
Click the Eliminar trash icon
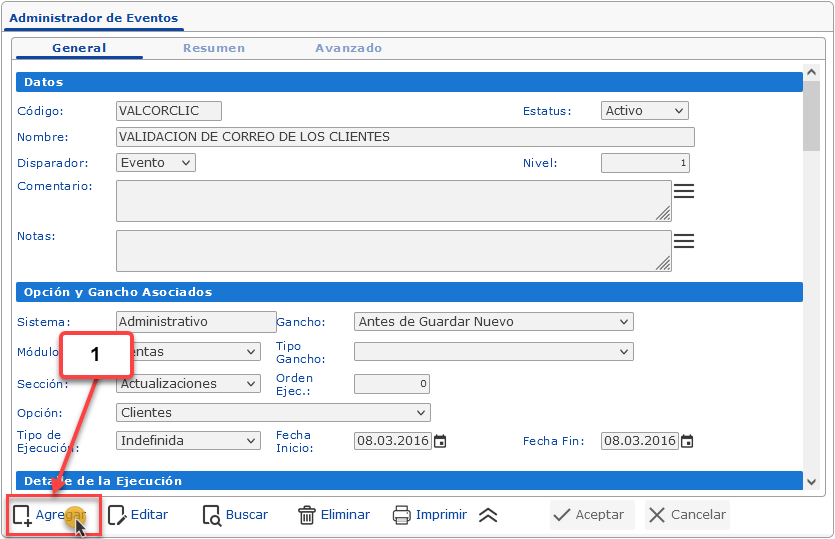(307, 516)
